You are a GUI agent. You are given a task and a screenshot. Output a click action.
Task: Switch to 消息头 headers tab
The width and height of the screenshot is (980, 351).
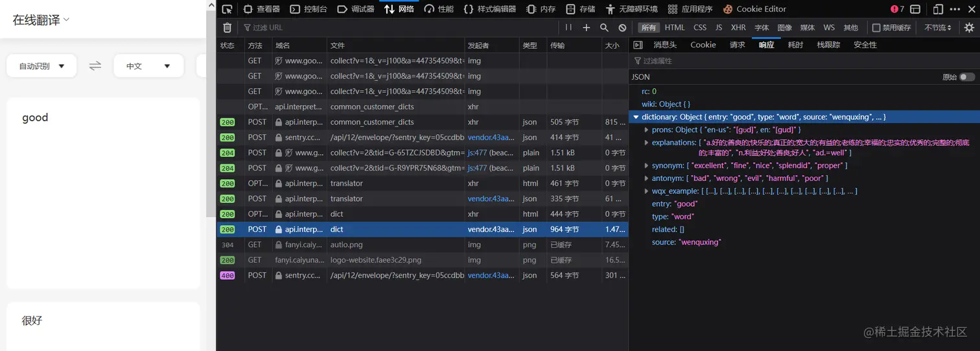(665, 45)
